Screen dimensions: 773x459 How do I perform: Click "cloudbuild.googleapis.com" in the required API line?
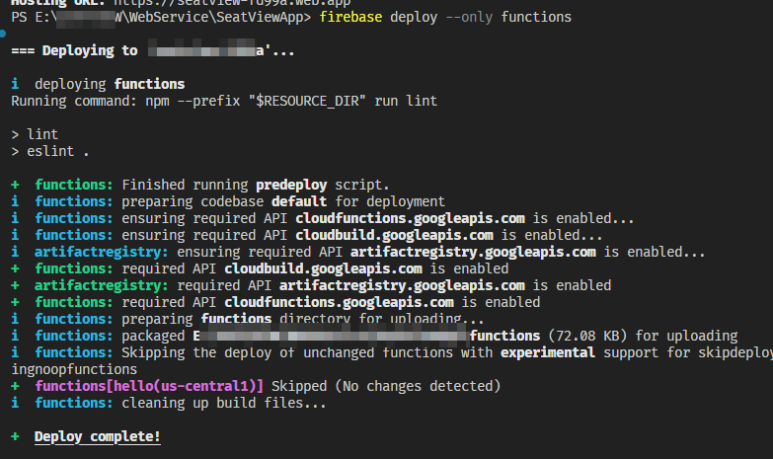pyautogui.click(x=323, y=269)
